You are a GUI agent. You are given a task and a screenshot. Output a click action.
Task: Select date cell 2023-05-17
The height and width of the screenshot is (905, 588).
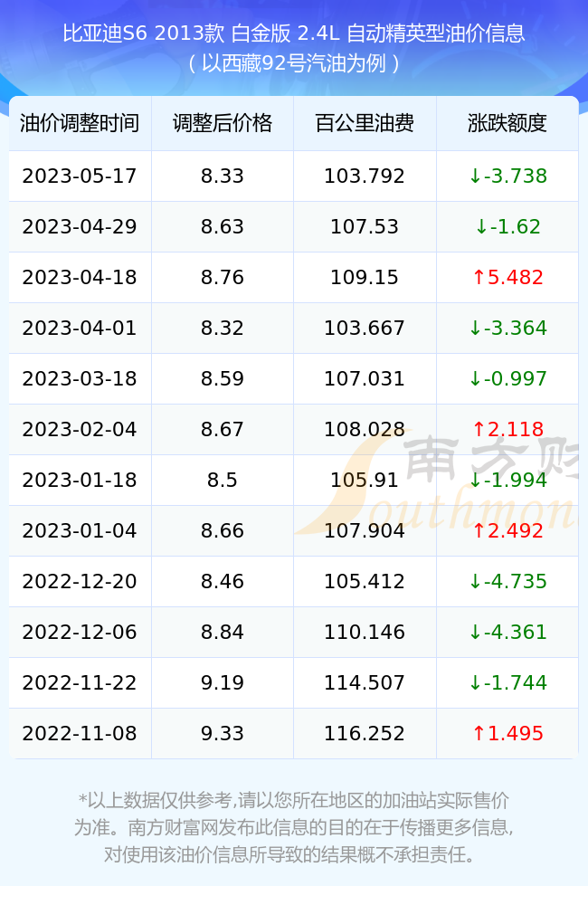(x=80, y=176)
